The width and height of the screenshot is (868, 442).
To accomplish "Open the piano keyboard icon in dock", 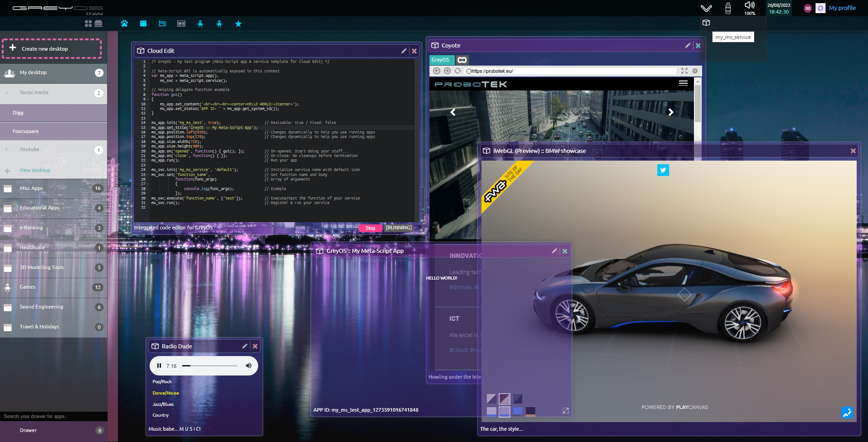I will pos(181,24).
